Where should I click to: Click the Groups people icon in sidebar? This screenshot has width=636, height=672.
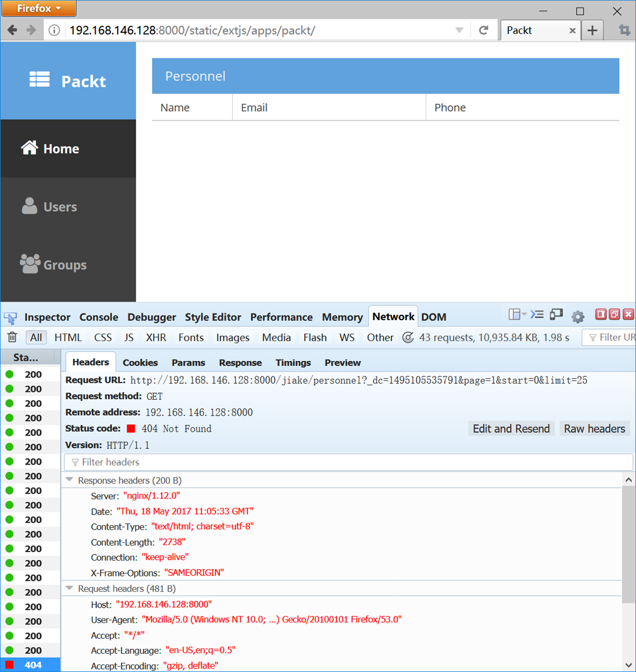click(30, 264)
